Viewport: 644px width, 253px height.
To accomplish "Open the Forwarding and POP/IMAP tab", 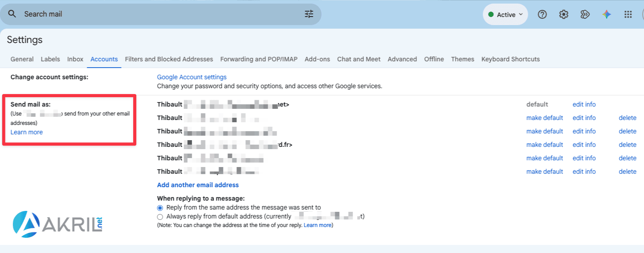I will [259, 59].
